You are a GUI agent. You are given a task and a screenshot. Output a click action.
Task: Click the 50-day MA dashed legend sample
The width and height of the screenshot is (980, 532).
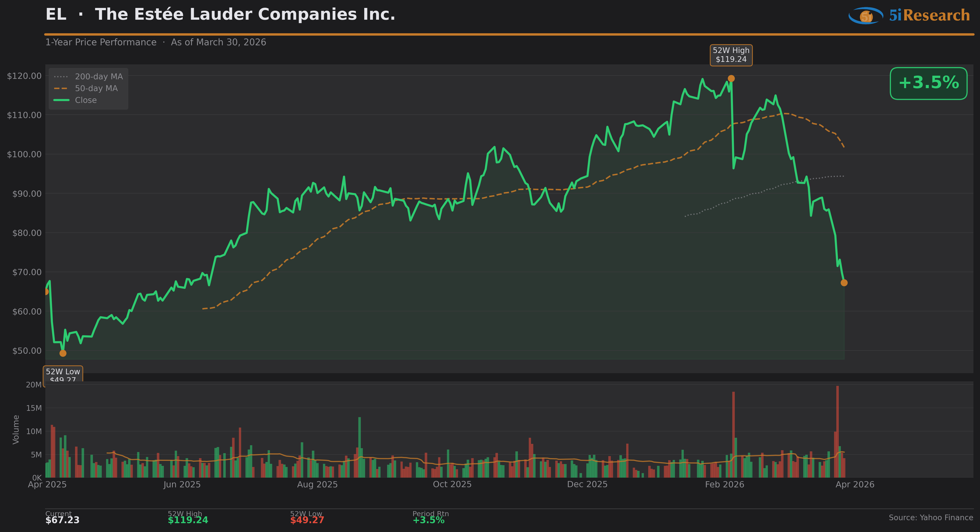tap(61, 89)
